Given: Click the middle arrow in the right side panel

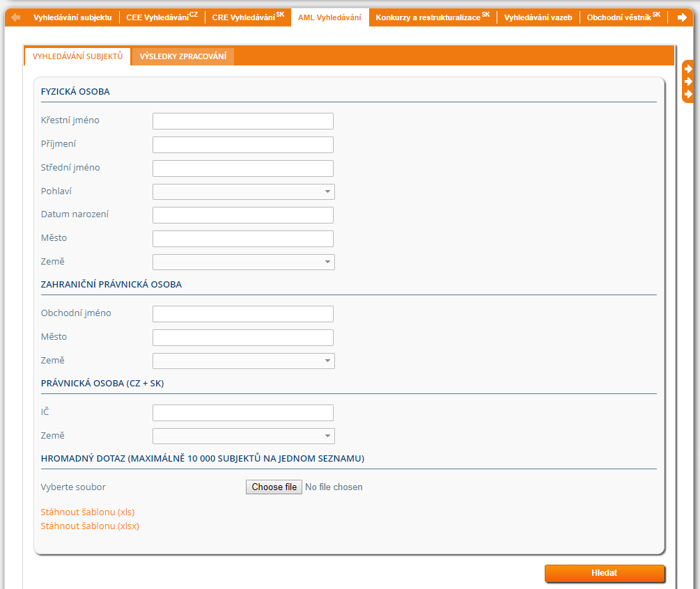Looking at the screenshot, I should (x=688, y=81).
